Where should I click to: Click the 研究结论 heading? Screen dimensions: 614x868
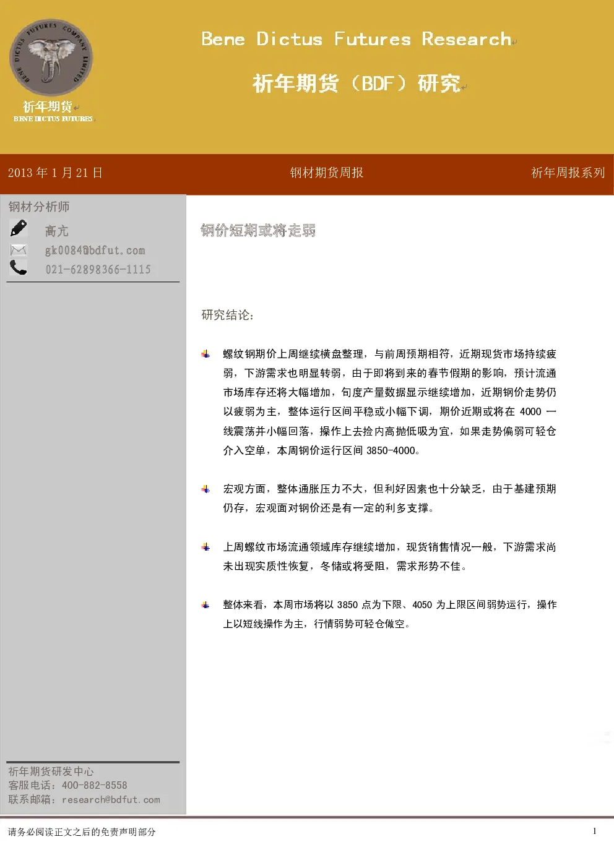click(228, 315)
